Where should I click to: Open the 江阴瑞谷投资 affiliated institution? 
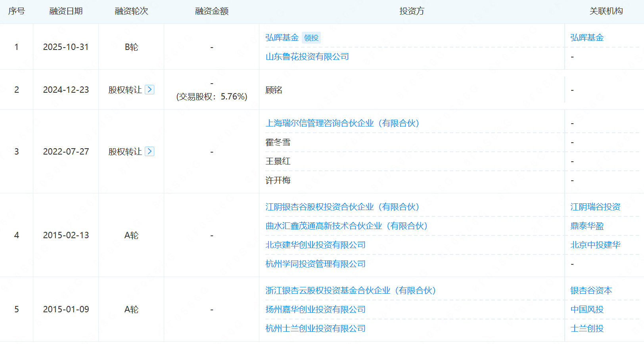pos(595,207)
